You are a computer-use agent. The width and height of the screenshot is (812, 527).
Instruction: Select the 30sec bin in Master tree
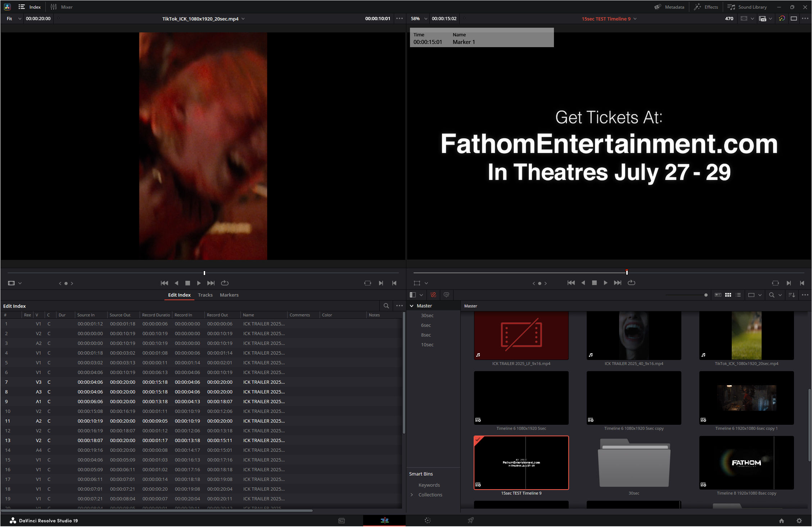(x=427, y=315)
